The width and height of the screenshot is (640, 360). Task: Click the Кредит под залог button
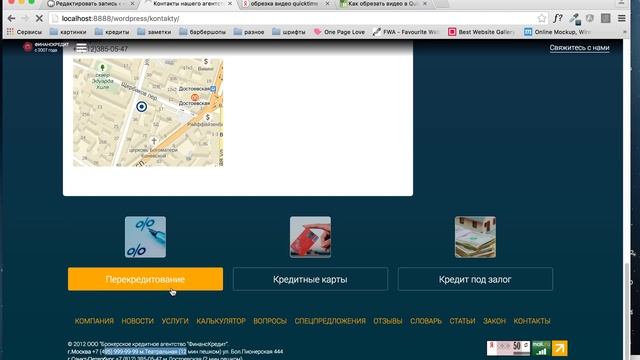click(475, 279)
